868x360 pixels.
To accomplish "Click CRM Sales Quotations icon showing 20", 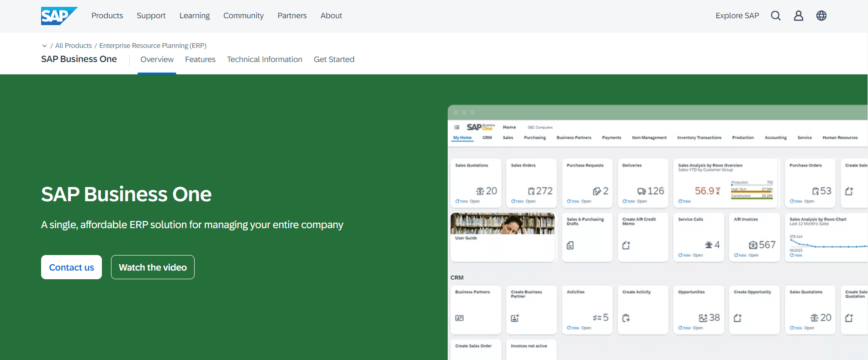I will coord(815,318).
